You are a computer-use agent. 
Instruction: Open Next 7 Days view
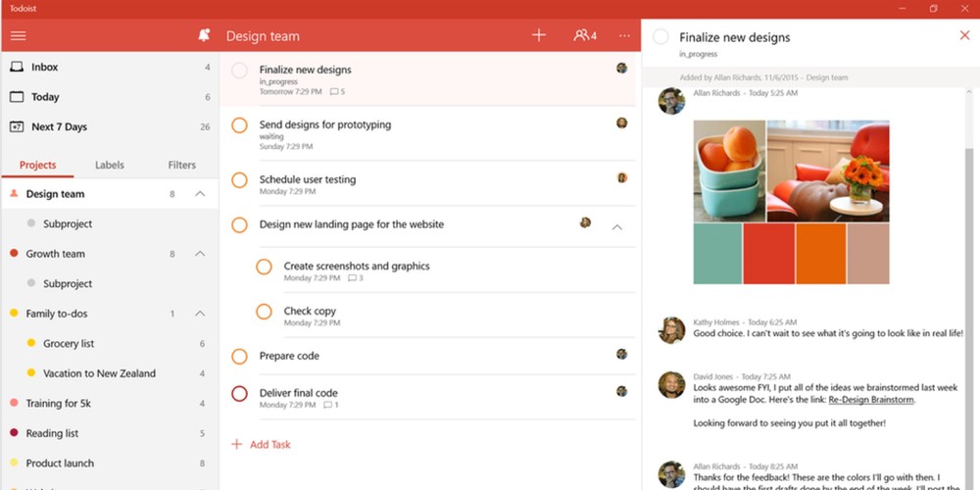pos(110,126)
